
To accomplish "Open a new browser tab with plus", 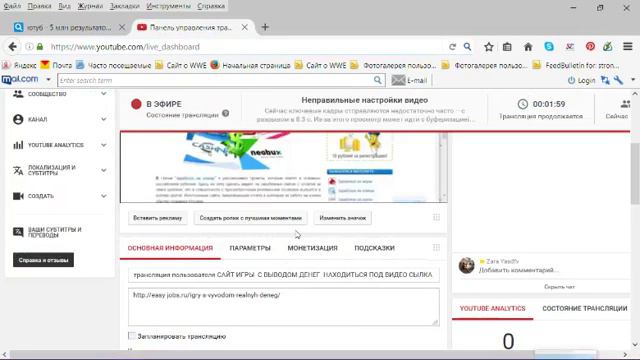I will tap(265, 27).
